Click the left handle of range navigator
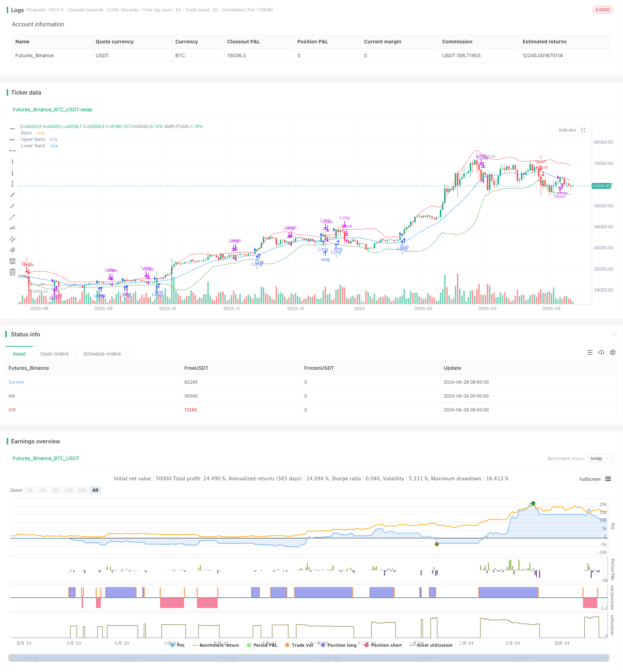The height and width of the screenshot is (672, 623). [10, 658]
